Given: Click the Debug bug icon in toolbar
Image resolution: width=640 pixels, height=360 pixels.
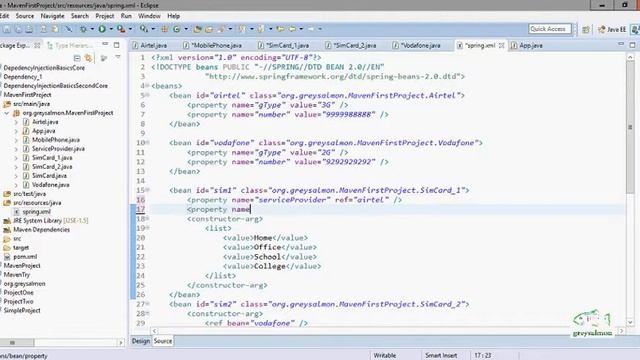Looking at the screenshot, I should [83, 29].
